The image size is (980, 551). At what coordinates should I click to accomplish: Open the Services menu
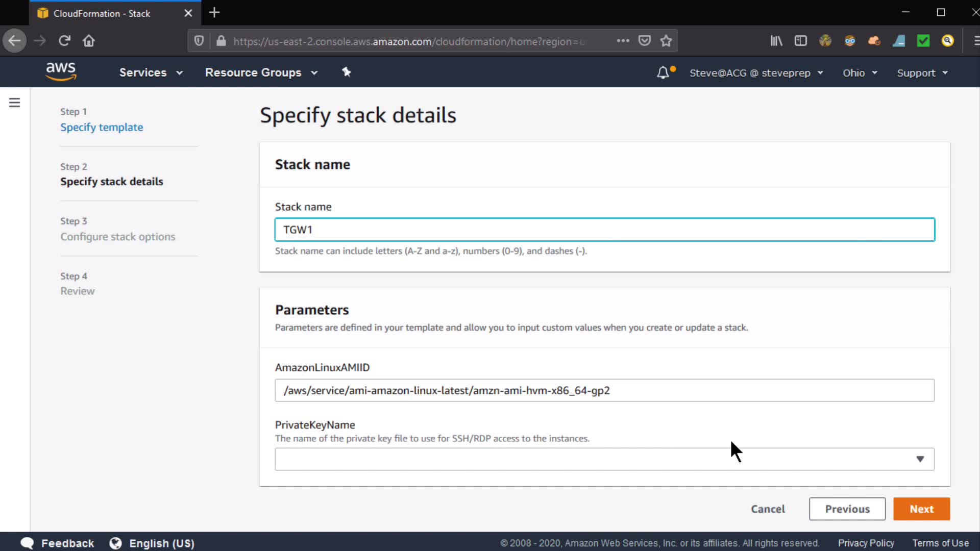(x=151, y=72)
